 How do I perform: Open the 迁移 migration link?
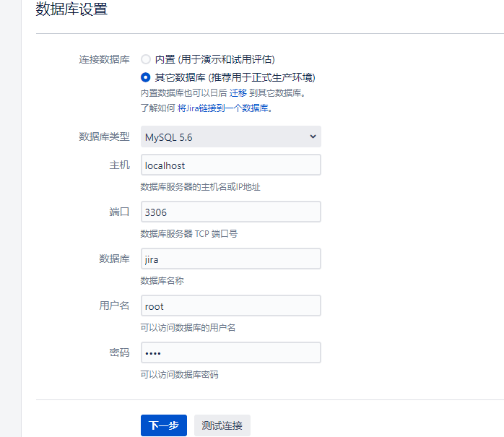point(238,93)
